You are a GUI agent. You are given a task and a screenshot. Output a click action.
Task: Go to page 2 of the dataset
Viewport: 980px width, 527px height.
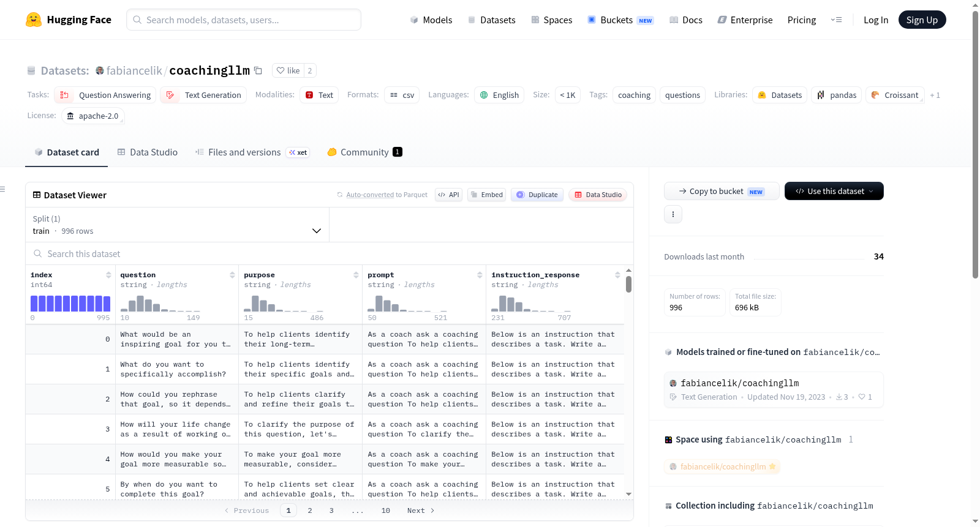310,510
